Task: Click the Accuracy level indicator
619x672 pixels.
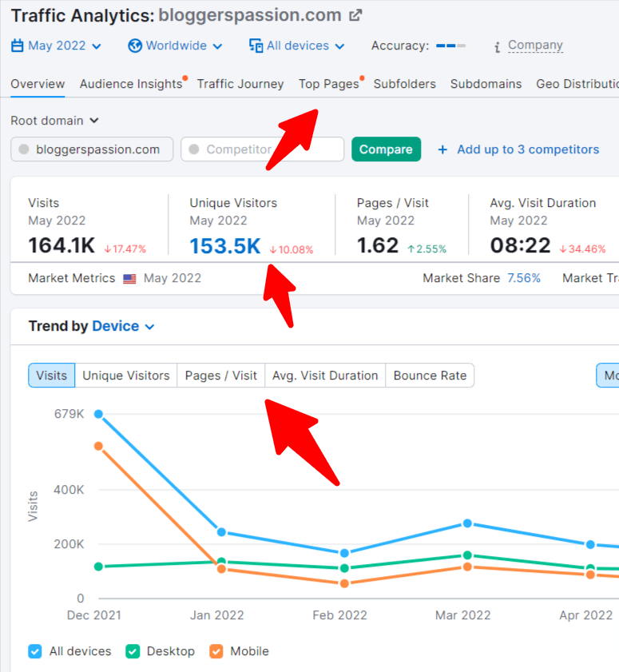Action: [450, 46]
